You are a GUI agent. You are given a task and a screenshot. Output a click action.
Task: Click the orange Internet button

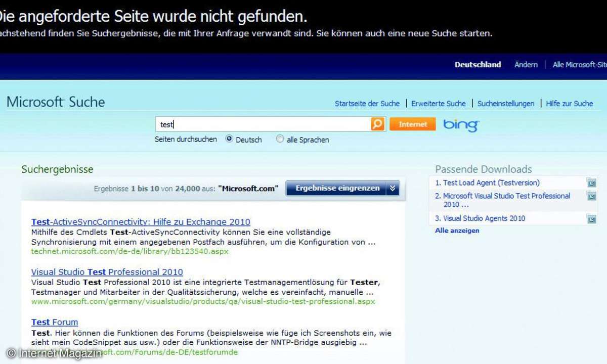coord(413,124)
